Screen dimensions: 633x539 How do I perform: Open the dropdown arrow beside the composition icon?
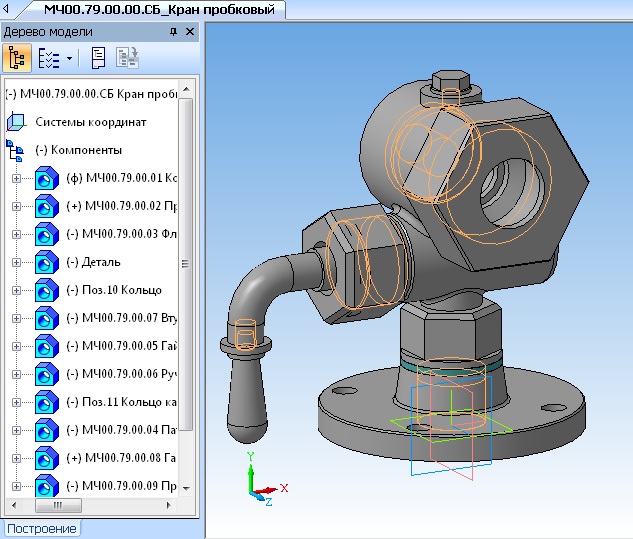coord(69,59)
